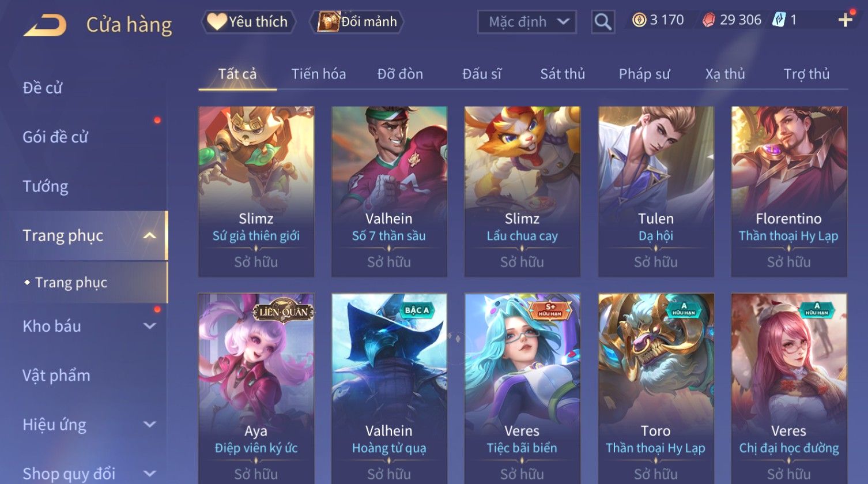The height and width of the screenshot is (484, 868).
Task: Open the Mặc định sort dropdown
Action: [x=527, y=22]
